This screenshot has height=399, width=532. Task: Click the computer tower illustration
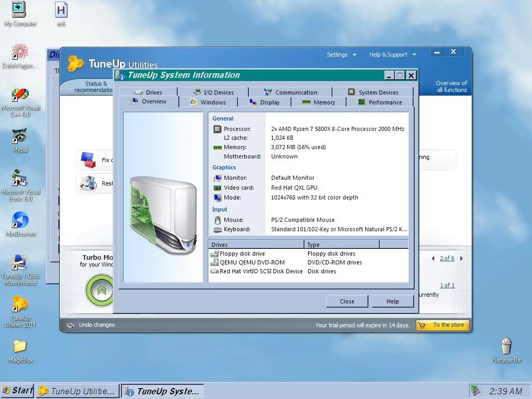163,215
